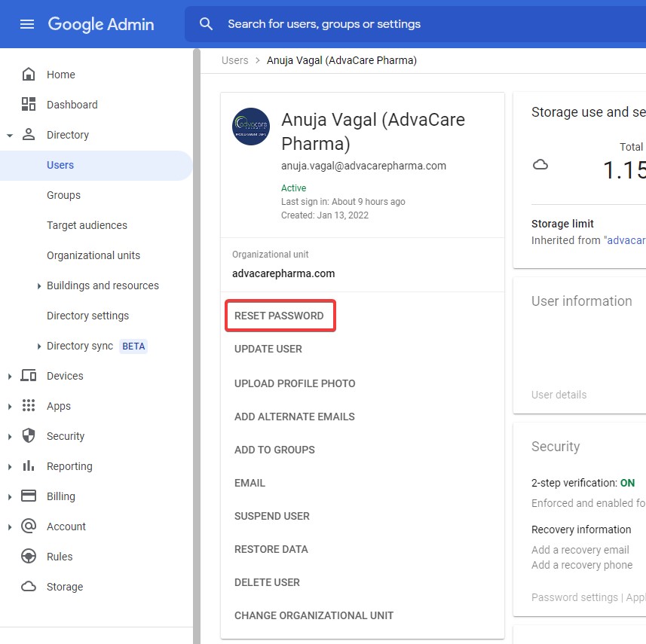Open Directory settings

point(87,316)
